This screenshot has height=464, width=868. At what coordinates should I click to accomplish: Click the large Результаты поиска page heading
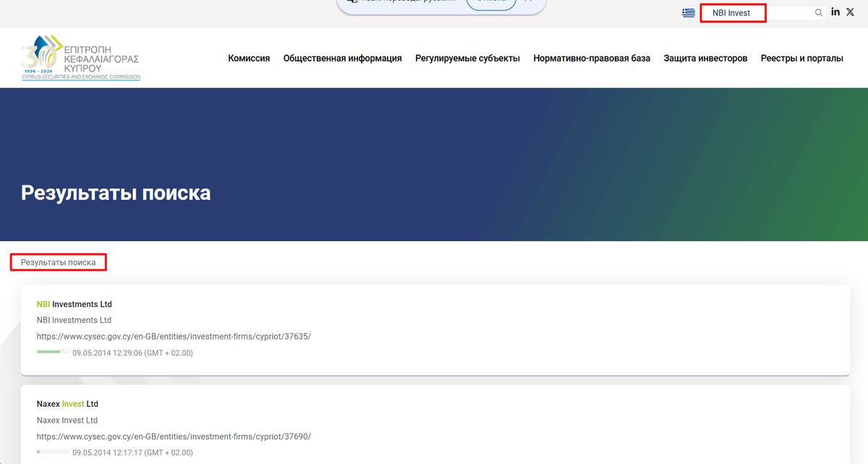[116, 193]
